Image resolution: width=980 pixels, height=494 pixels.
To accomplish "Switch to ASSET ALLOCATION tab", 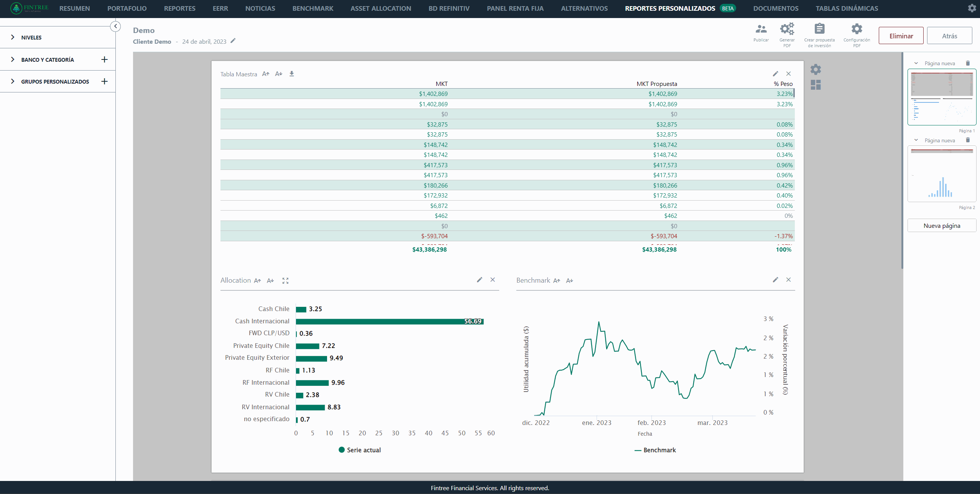I will (x=380, y=8).
